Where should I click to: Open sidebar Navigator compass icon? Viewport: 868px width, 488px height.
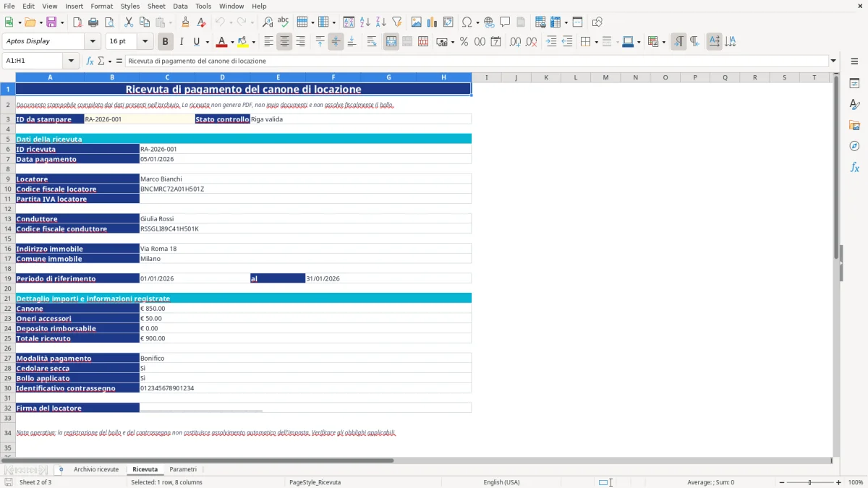click(854, 146)
